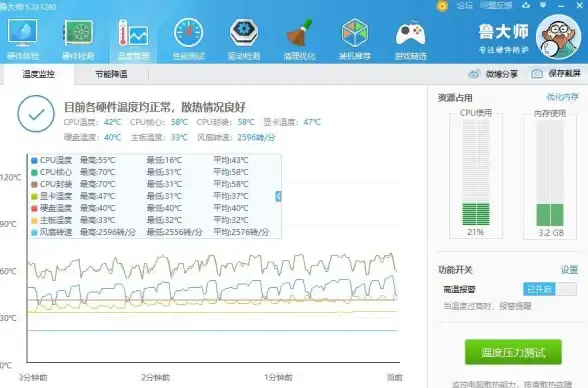Open 游戏精选 gamepad icon
Image resolution: width=588 pixels, height=388 pixels.
tap(410, 39)
